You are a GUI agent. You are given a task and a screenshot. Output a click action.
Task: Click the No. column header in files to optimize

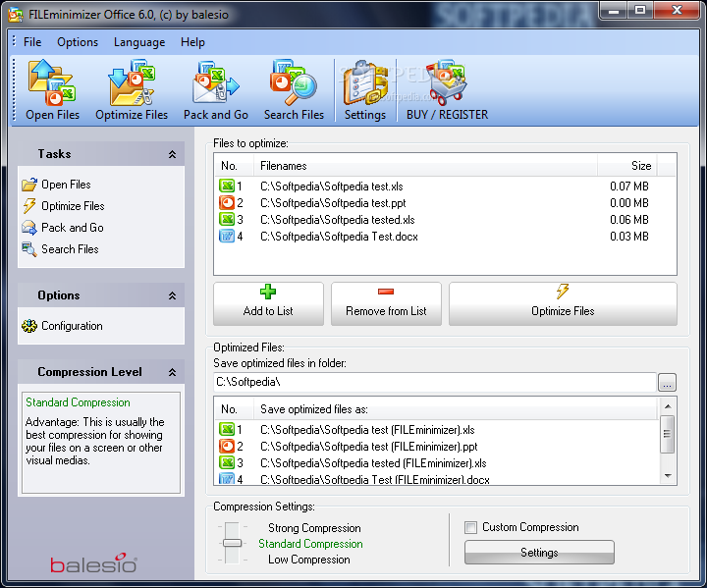[x=234, y=166]
